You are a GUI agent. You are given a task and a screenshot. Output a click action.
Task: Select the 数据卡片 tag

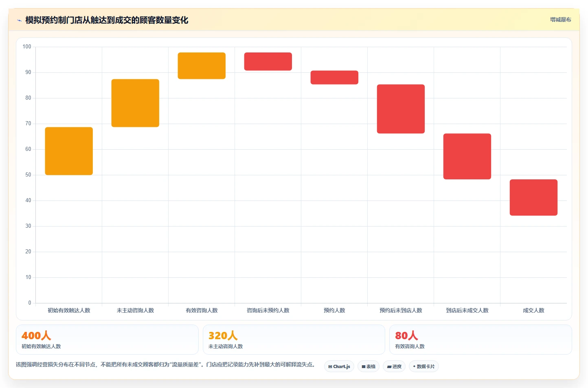point(424,366)
